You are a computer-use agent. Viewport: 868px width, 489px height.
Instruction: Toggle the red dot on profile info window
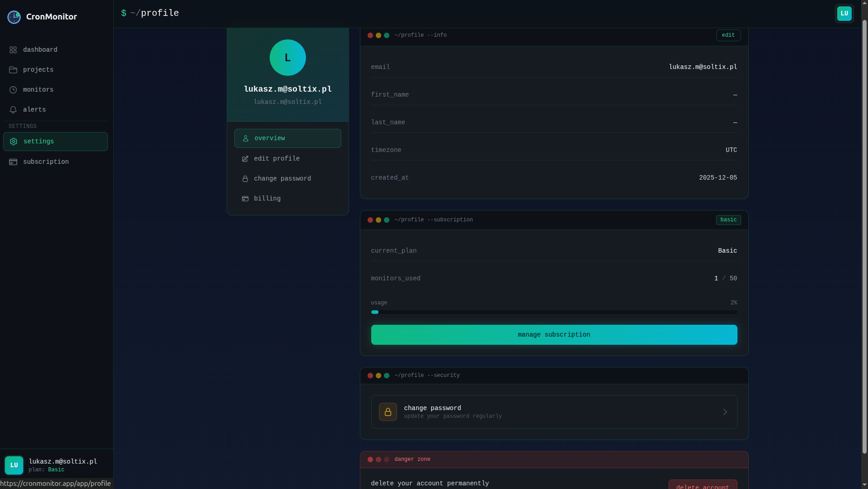(371, 35)
